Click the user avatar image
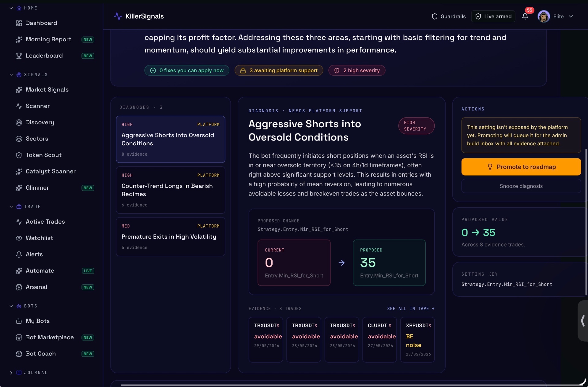Screen dimensions: 588x387 (x=544, y=17)
